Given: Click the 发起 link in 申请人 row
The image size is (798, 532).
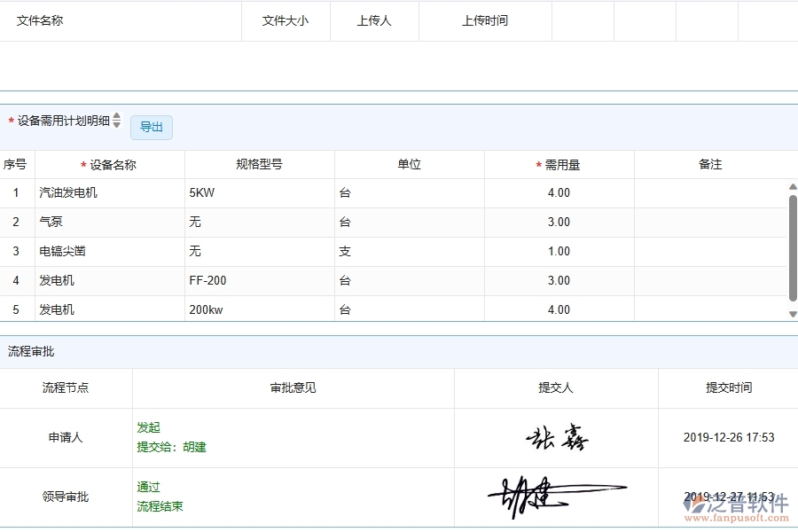Looking at the screenshot, I should click(x=149, y=426).
